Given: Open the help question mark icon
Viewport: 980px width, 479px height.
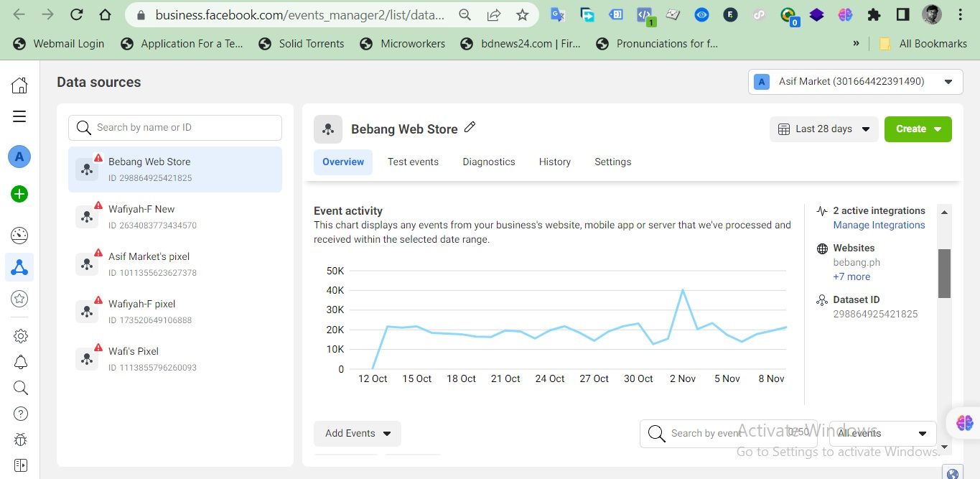Looking at the screenshot, I should point(20,414).
